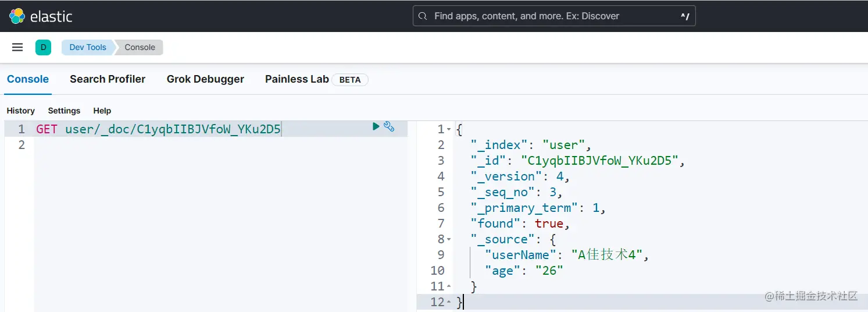Viewport: 868px width, 312px height.
Task: Focus the Find apps search field
Action: (x=552, y=16)
